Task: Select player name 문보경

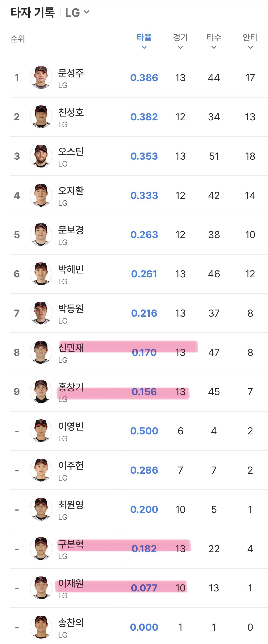Action: (71, 230)
